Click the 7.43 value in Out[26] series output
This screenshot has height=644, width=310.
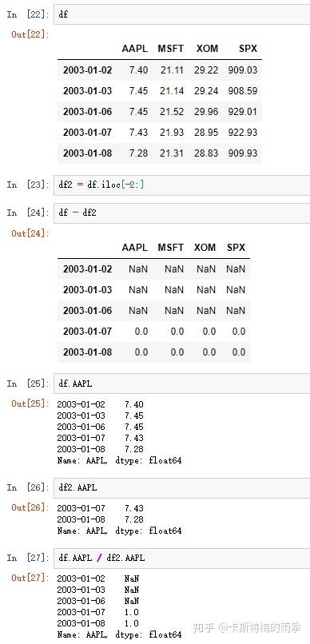pyautogui.click(x=134, y=508)
